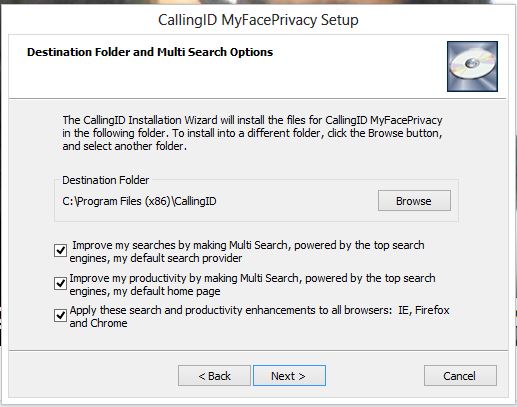Uncheck the default search provider checkbox
Screen dimensions: 517x407
[x=60, y=250]
